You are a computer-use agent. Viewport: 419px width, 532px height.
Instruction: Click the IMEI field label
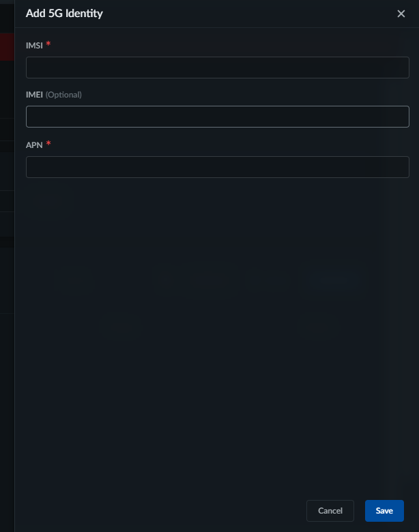pos(34,95)
